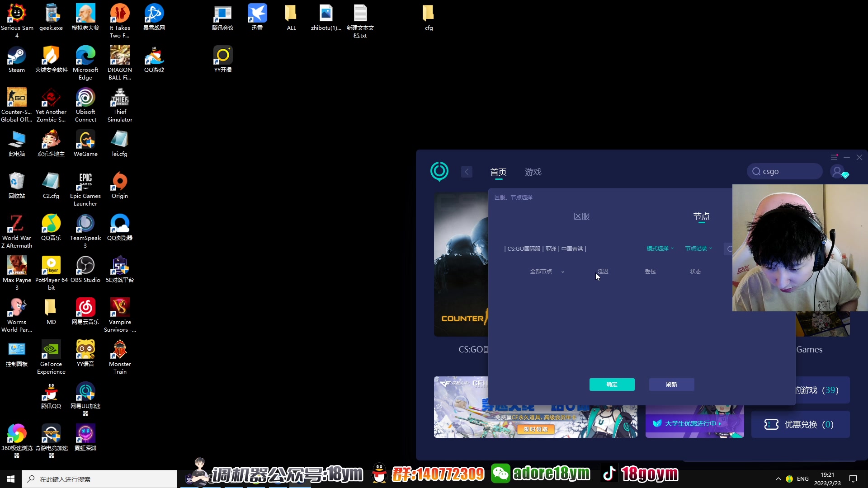868x488 pixels.
Task: Select the World War Z Aftermath icon
Action: [x=17, y=231]
